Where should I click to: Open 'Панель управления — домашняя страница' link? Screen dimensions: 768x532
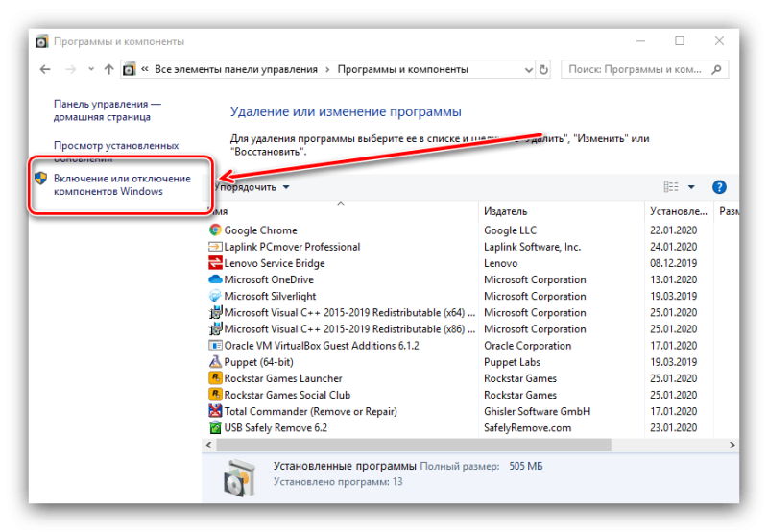(107, 110)
